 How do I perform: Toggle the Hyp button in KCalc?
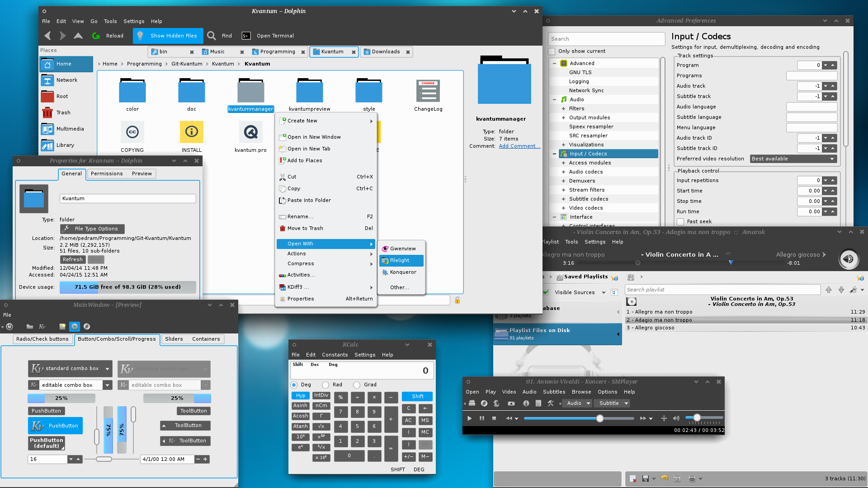[x=301, y=395]
